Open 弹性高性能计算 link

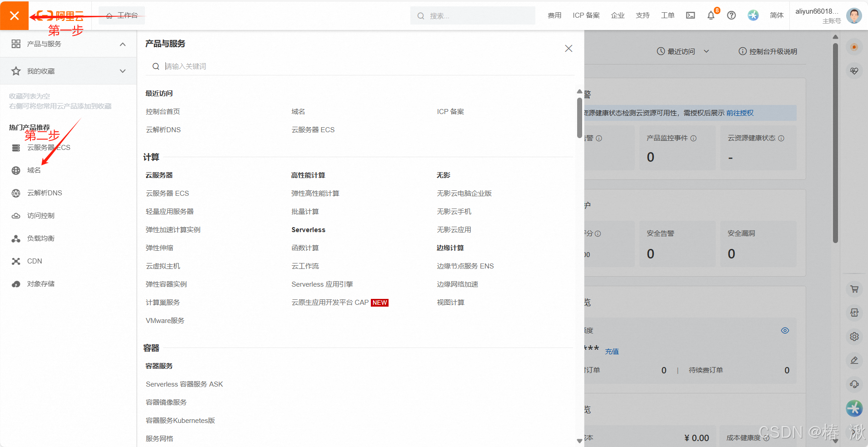tap(315, 194)
